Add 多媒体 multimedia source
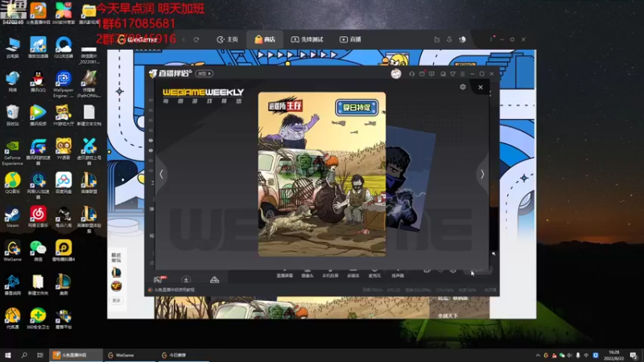This screenshot has width=644, height=362. (x=353, y=274)
